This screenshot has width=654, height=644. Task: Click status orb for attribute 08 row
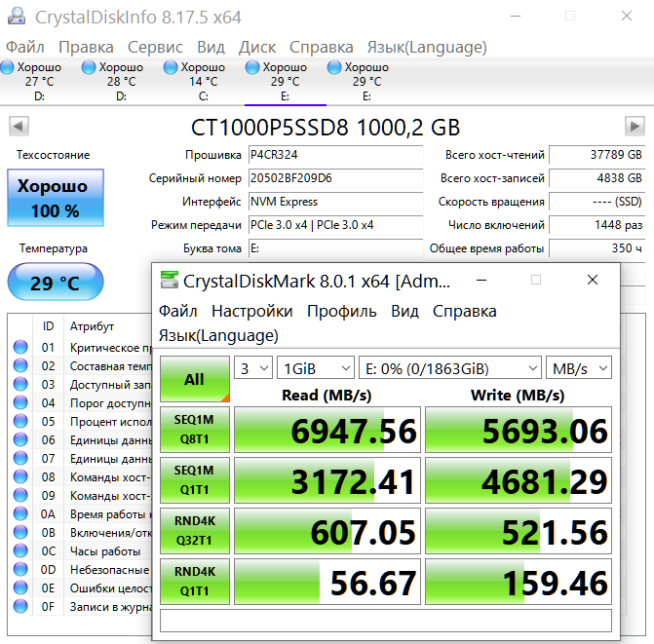point(20,476)
